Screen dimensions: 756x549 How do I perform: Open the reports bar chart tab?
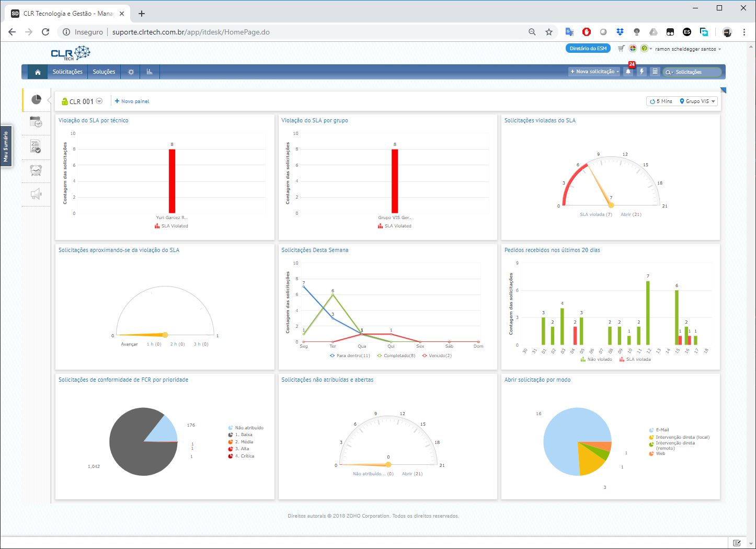pos(150,72)
